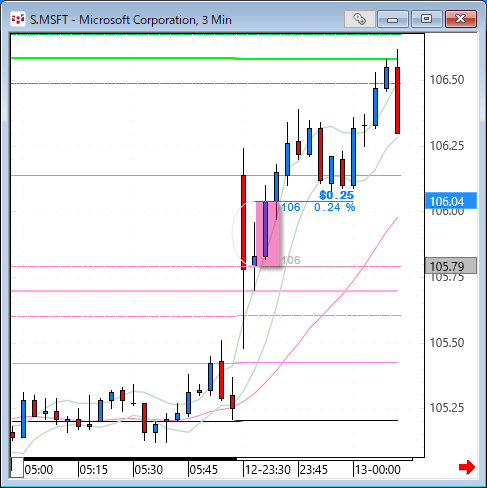Click the 106.25 price axis label
Viewport: 487px width, 488px height.
point(447,146)
